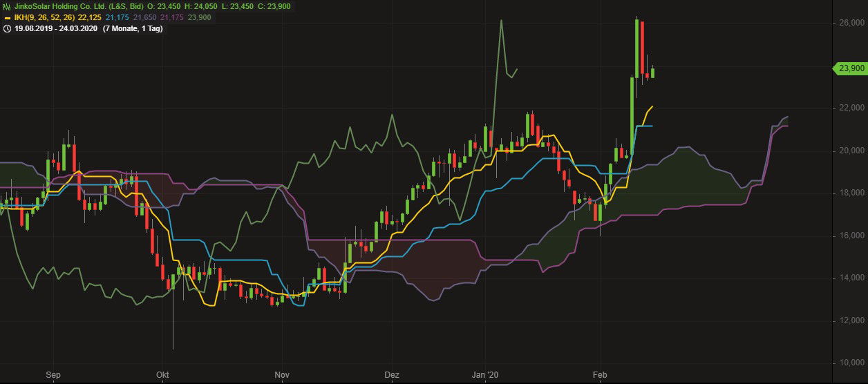Click the JinkoSolar Holding Co. Ltd. instrument name
This screenshot has height=384, width=868.
tap(58, 6)
